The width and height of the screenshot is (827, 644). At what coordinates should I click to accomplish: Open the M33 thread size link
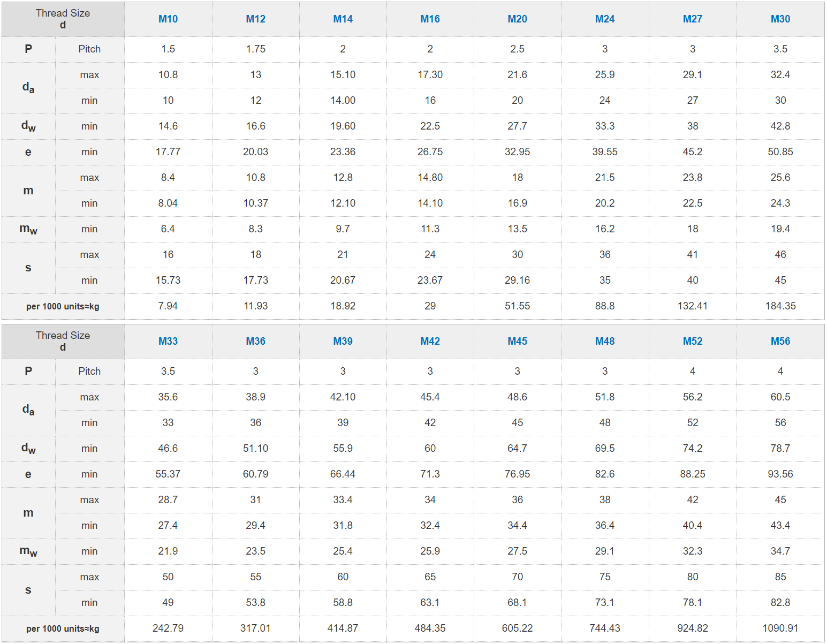tap(168, 341)
